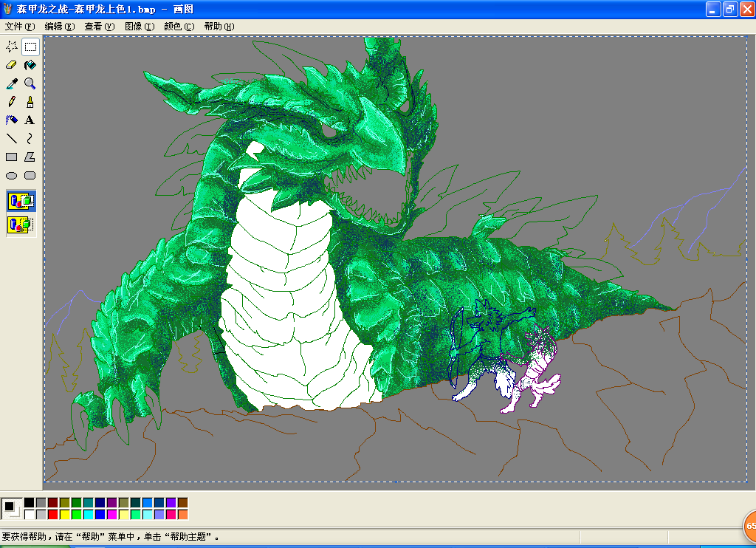The image size is (756, 548).
Task: Select the khaki swatch right of dark purple
Action: pos(124,503)
